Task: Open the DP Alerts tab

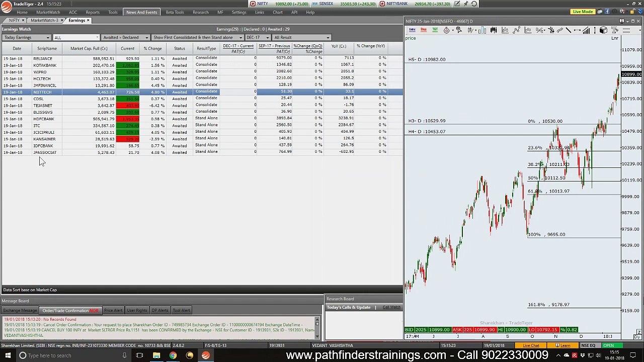Action: (x=160, y=310)
